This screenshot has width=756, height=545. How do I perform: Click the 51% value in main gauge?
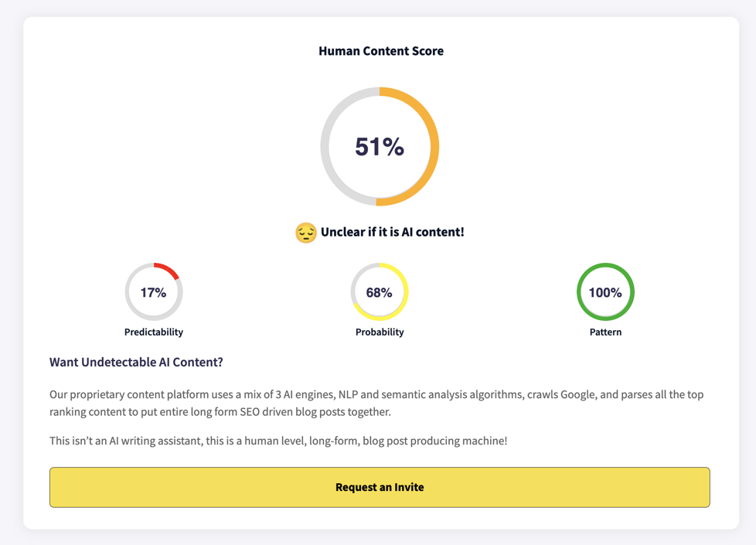380,147
